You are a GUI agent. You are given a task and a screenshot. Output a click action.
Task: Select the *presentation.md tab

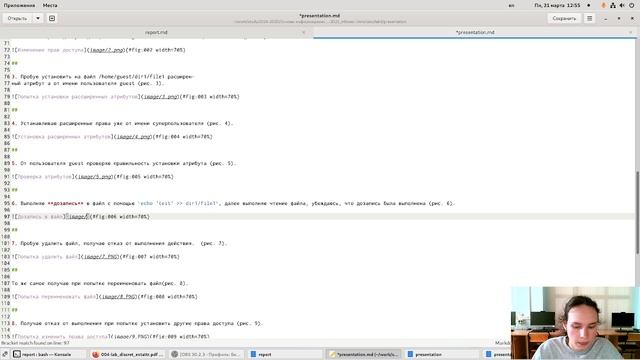click(475, 32)
